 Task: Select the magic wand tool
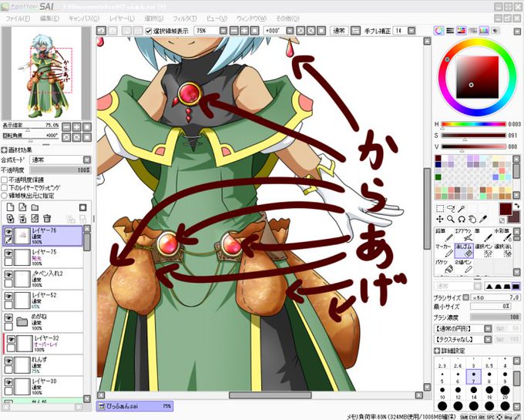click(462, 209)
